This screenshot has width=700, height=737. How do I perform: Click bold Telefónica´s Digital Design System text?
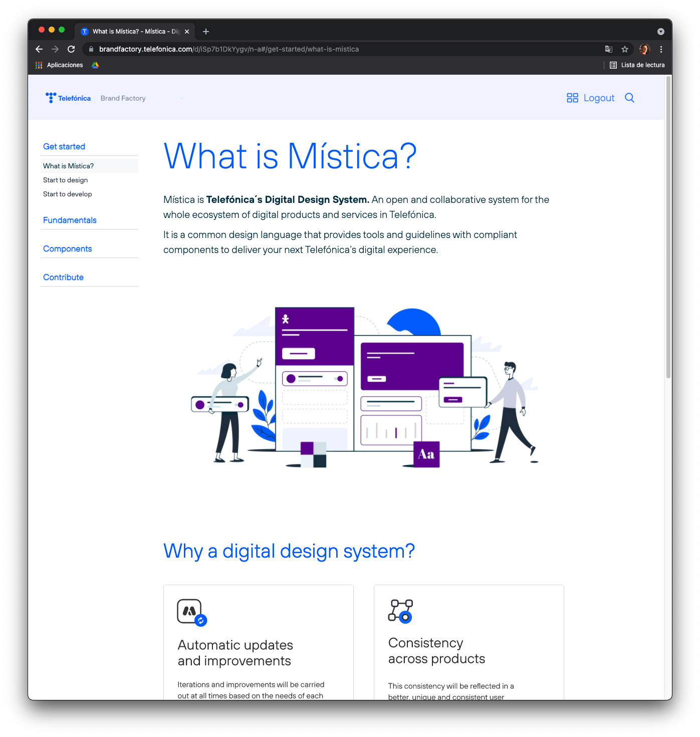[288, 199]
